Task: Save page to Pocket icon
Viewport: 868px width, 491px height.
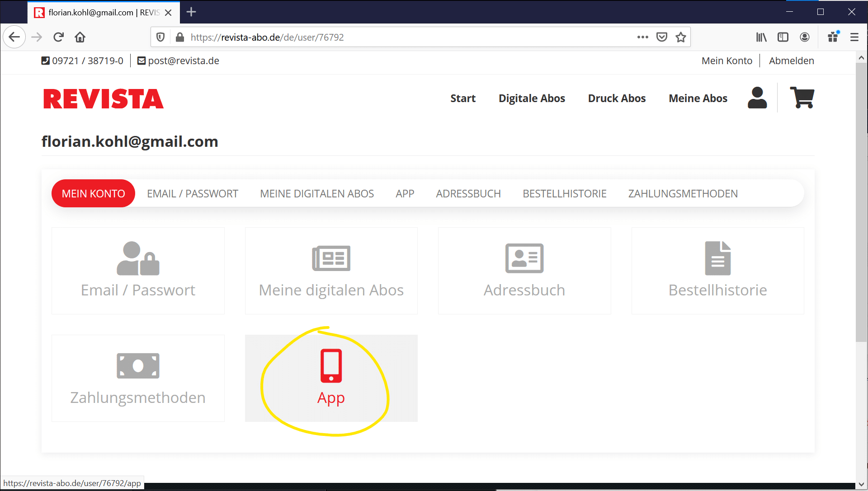Action: 662,37
